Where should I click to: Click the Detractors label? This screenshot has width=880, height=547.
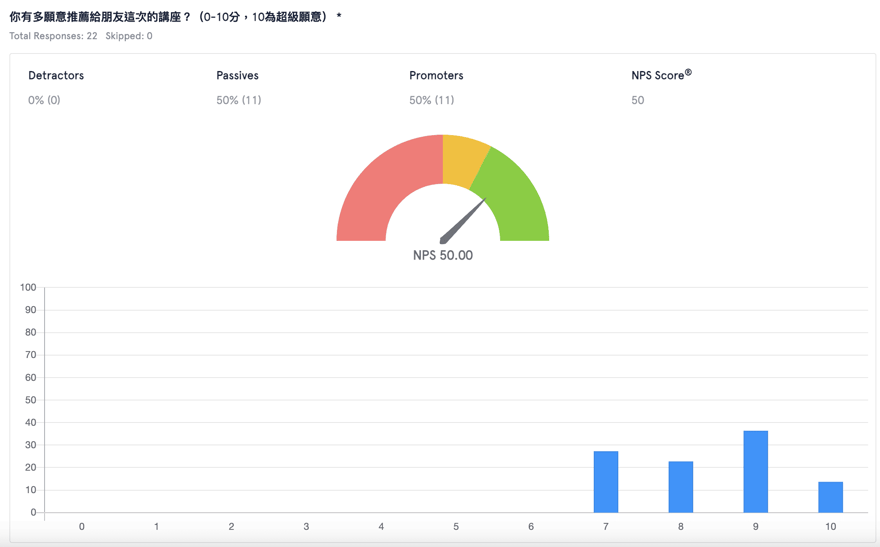click(x=56, y=75)
